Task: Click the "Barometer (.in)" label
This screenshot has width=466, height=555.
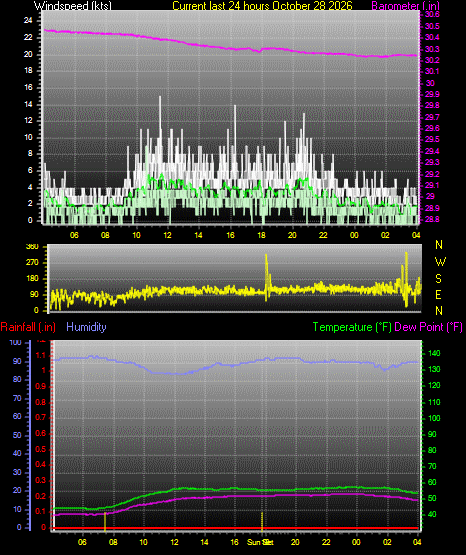Action: (405, 5)
